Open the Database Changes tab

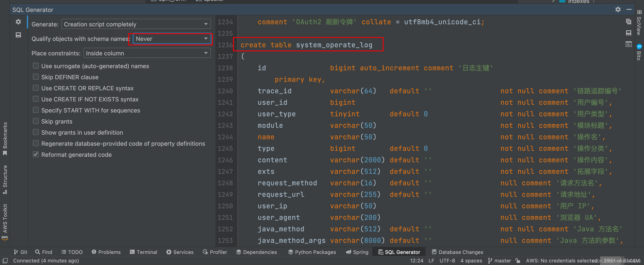point(457,252)
